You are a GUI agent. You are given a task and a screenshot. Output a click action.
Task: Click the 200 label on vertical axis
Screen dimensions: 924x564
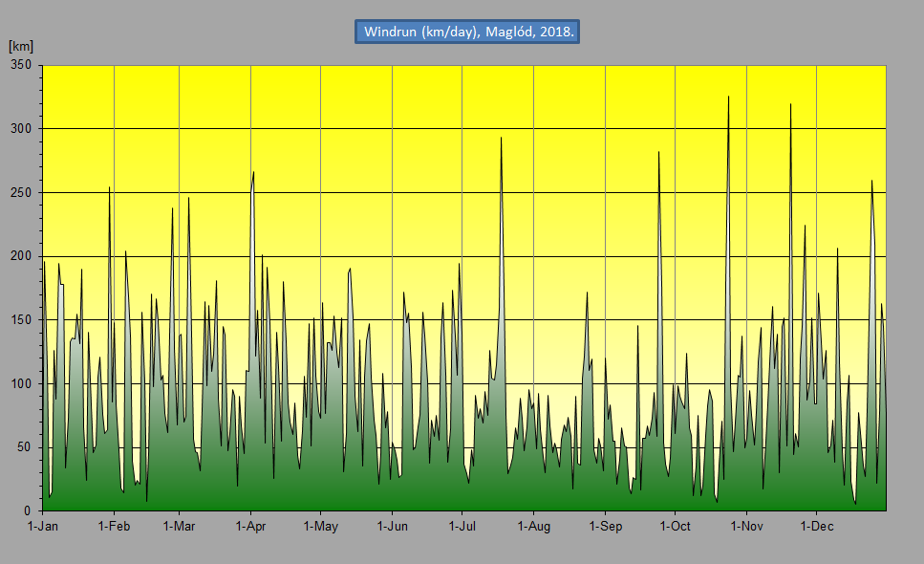(21, 256)
